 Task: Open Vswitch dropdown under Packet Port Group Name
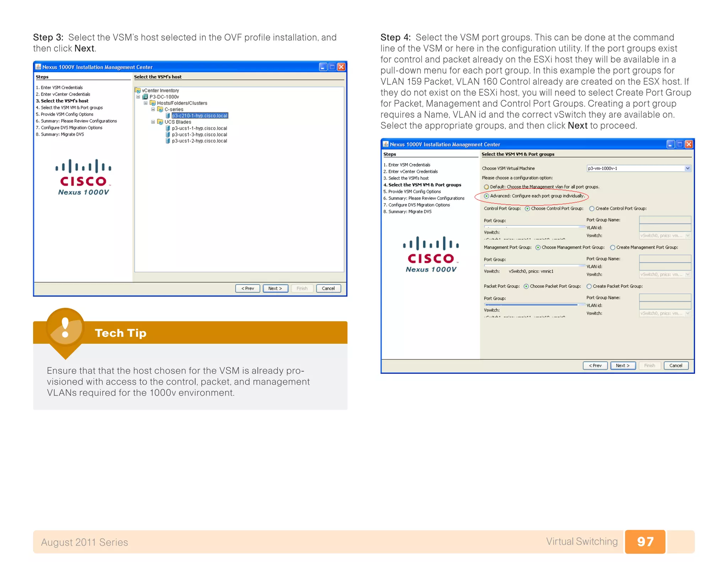[687, 313]
